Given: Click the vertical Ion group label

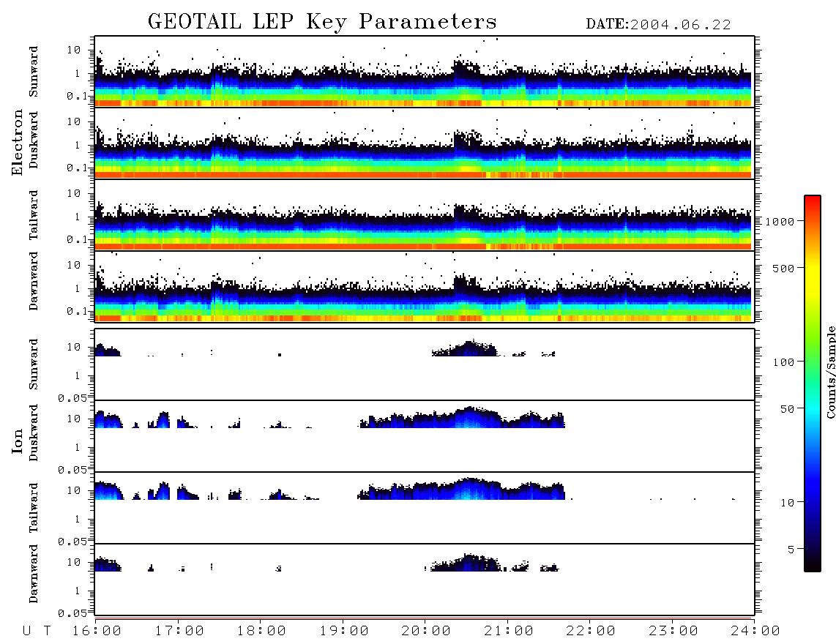Looking at the screenshot, I should pos(18,441).
